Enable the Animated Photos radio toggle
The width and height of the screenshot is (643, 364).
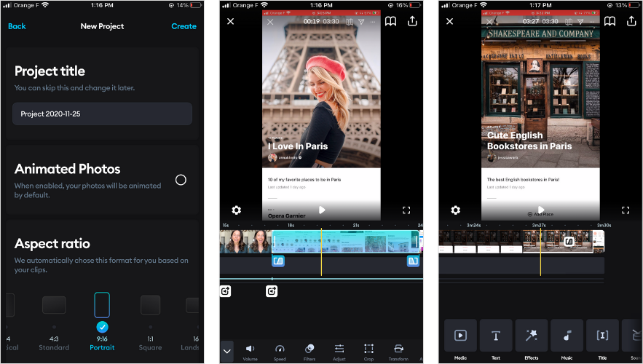click(181, 180)
